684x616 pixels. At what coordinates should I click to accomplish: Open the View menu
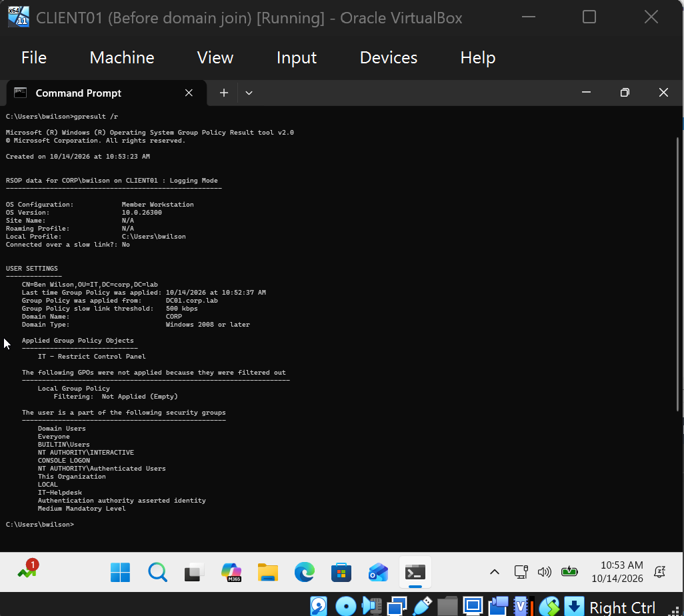(215, 57)
